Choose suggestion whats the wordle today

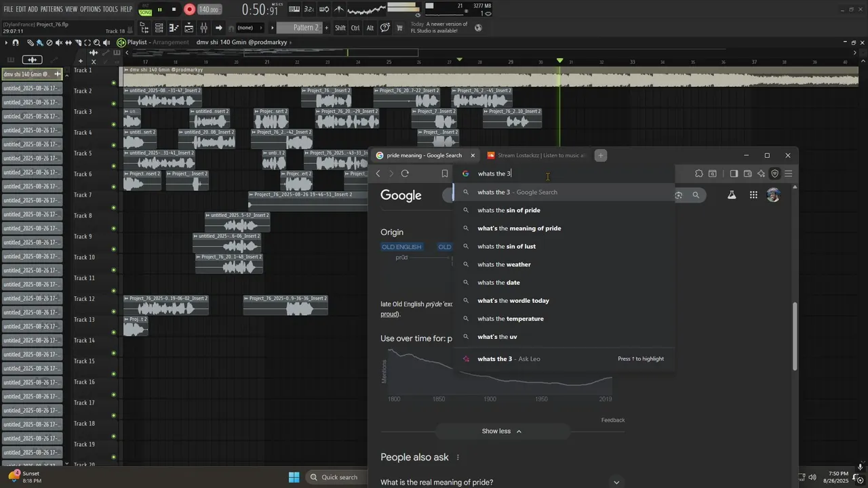[x=565, y=300]
